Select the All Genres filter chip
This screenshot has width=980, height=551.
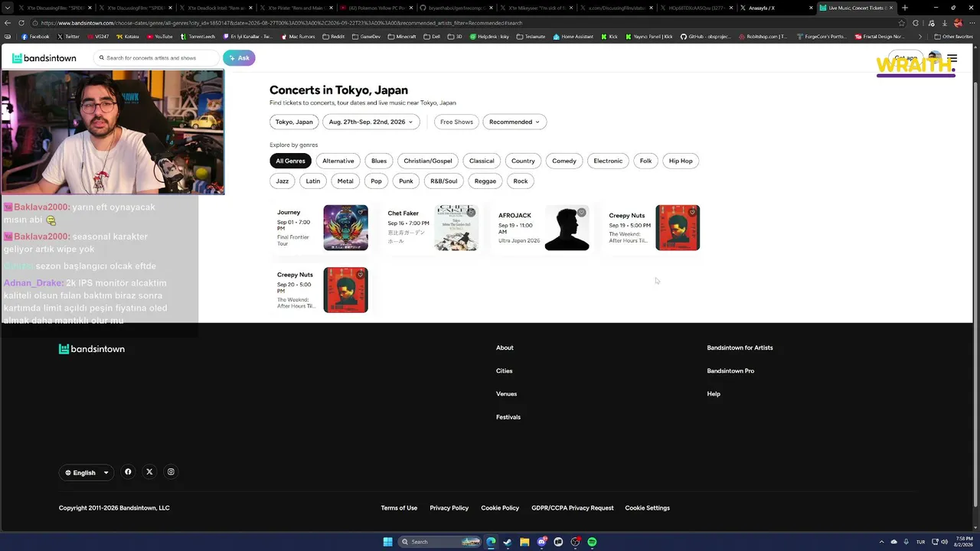tap(290, 161)
